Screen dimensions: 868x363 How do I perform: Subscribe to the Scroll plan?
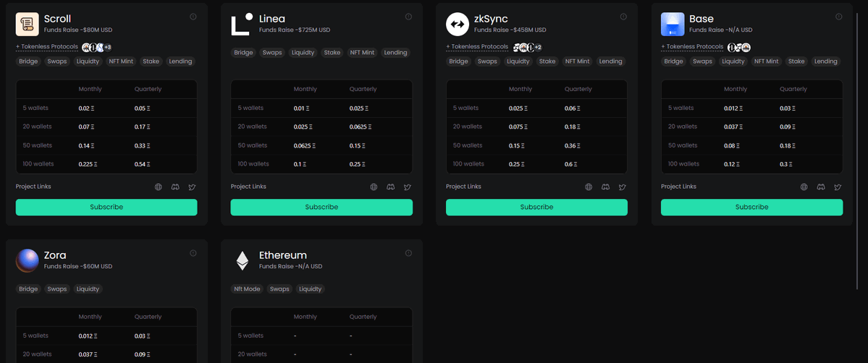pos(106,207)
